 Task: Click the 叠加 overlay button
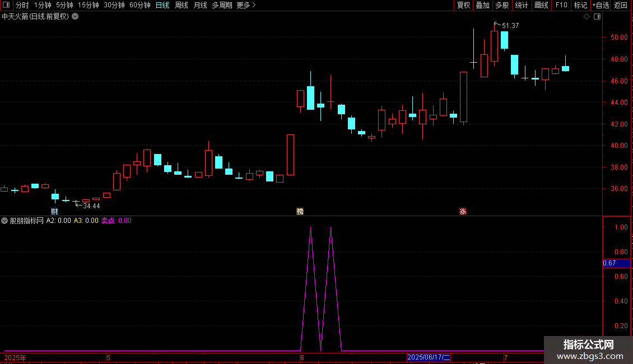(x=482, y=5)
